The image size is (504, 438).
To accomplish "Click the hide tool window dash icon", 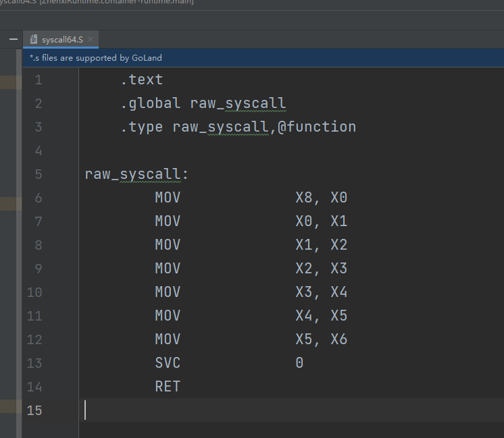I will tap(14, 40).
